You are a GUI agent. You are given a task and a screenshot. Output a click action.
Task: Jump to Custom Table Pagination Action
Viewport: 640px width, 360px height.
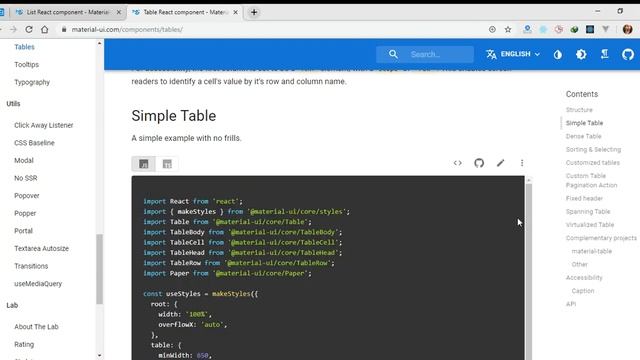[x=591, y=180]
